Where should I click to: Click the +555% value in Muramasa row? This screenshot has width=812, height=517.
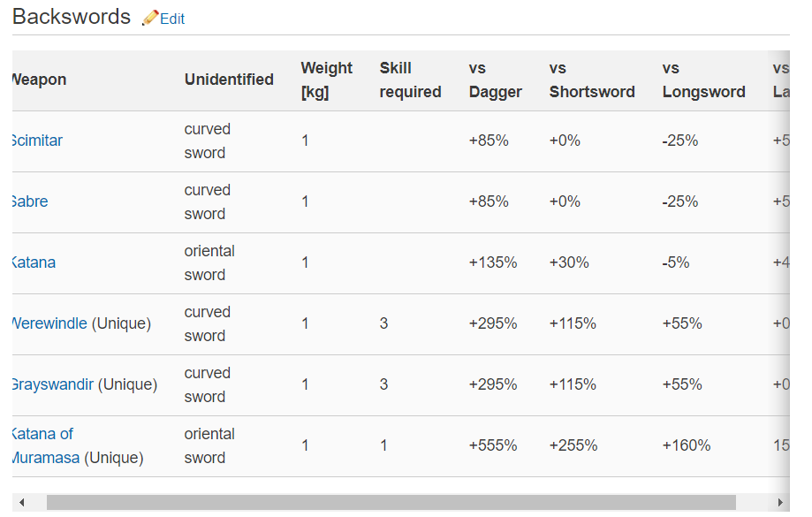[493, 445]
